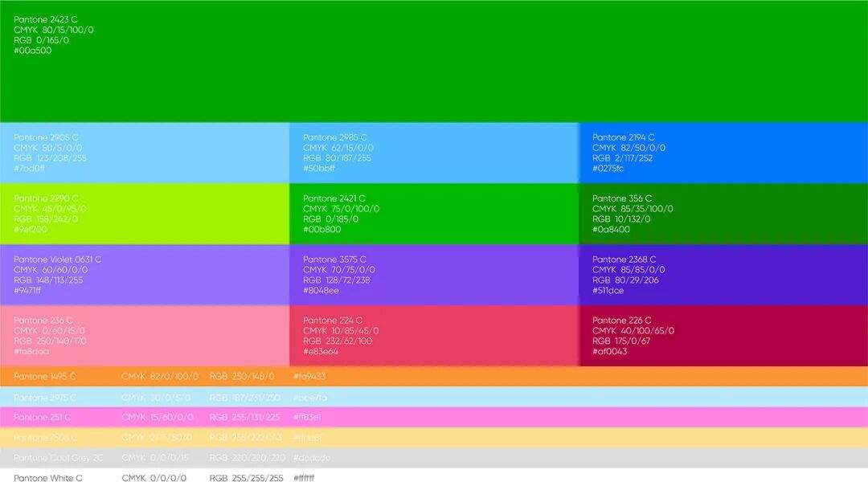Click the hex code #e83e64
This screenshot has width=868, height=482.
click(321, 351)
